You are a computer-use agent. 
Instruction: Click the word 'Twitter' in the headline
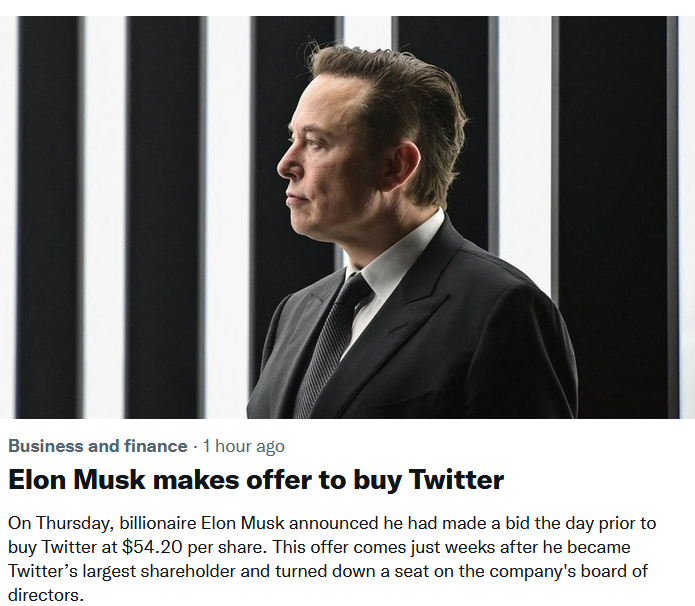tap(456, 480)
